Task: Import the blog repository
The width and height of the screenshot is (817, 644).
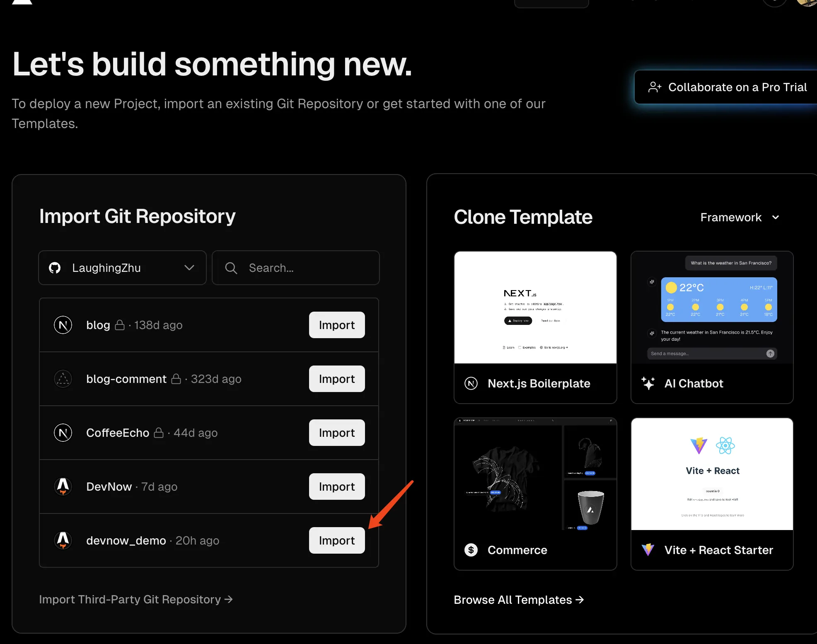Action: click(x=337, y=325)
